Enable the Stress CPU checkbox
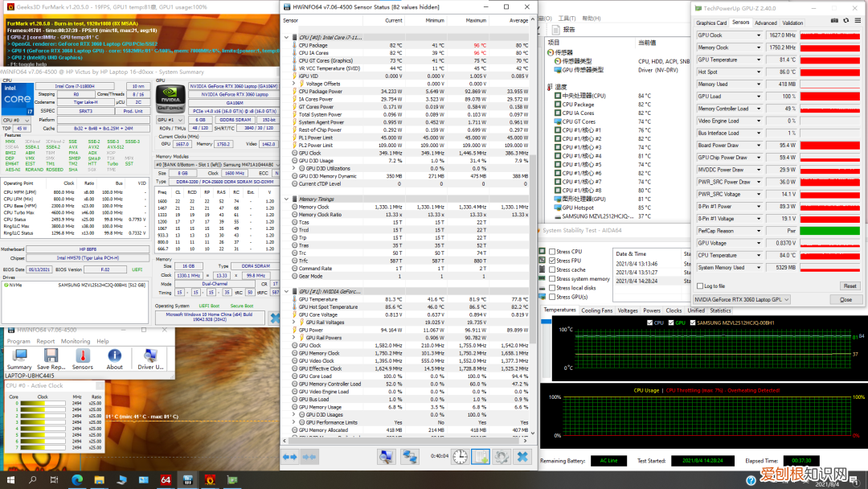The width and height of the screenshot is (868, 489). pos(553,252)
